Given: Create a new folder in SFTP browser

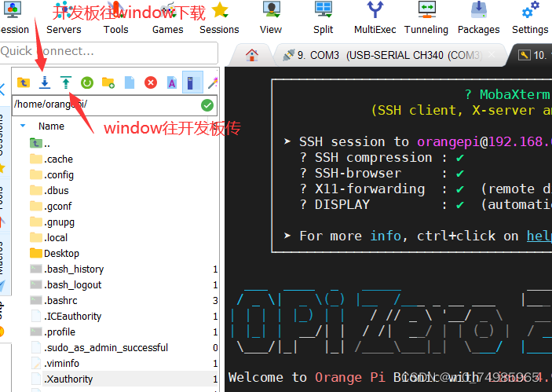Looking at the screenshot, I should point(108,82).
